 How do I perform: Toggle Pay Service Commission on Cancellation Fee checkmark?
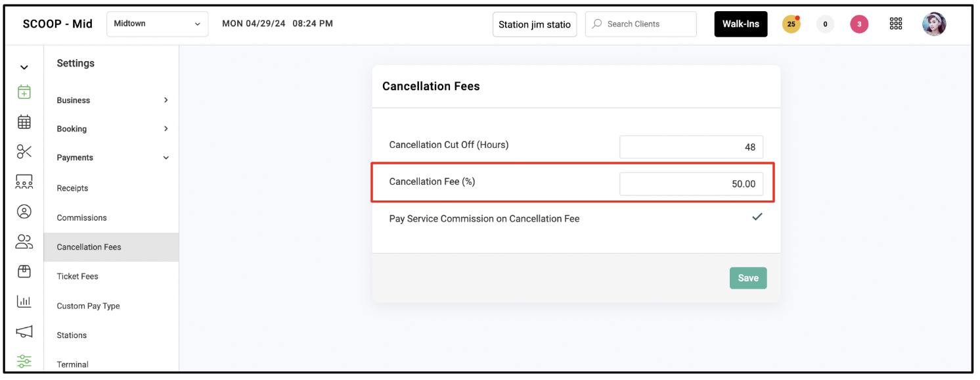coord(757,217)
